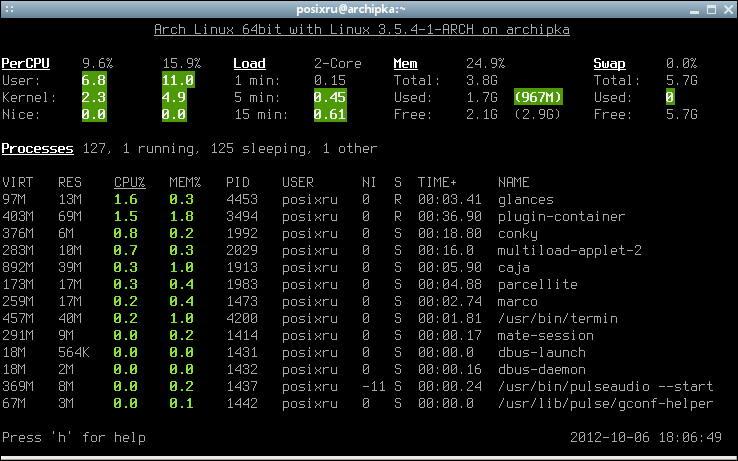This screenshot has height=461, width=738.
Task: Click the 2-Core label
Action: click(337, 64)
